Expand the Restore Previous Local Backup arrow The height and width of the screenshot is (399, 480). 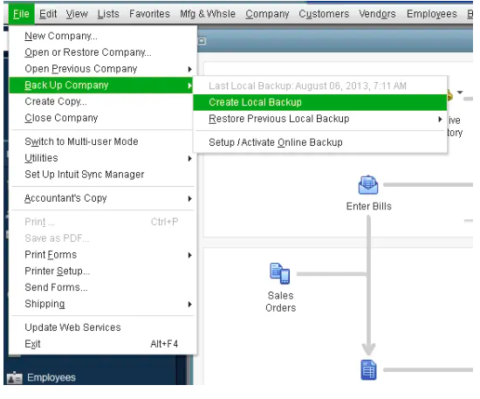(440, 119)
